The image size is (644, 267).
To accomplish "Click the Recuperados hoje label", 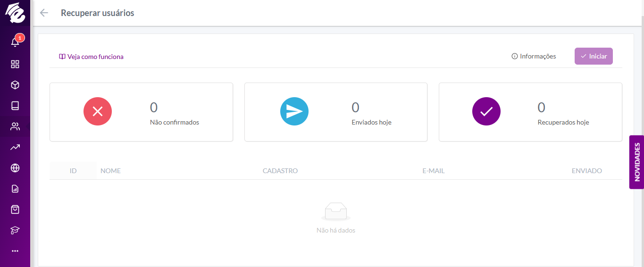I will [x=563, y=122].
